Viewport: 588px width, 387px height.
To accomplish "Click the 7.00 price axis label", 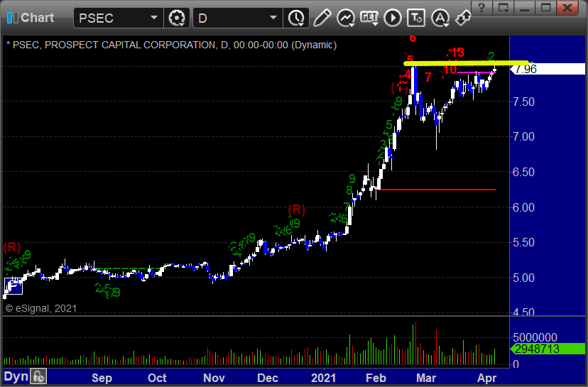I will click(x=523, y=136).
